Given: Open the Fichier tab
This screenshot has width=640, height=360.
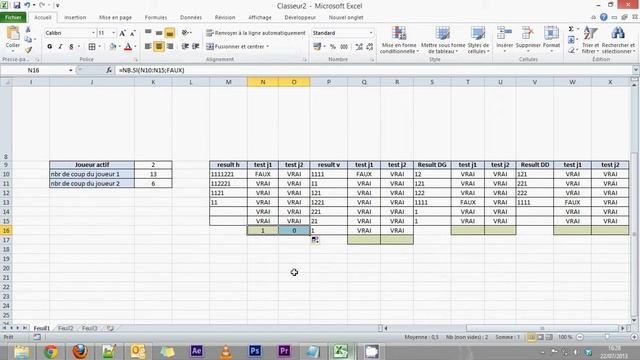Looking at the screenshot, I should (x=13, y=18).
